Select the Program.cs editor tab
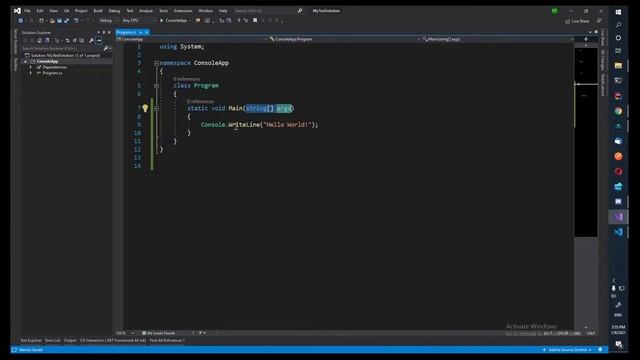Image resolution: width=640 pixels, height=360 pixels. (x=127, y=32)
